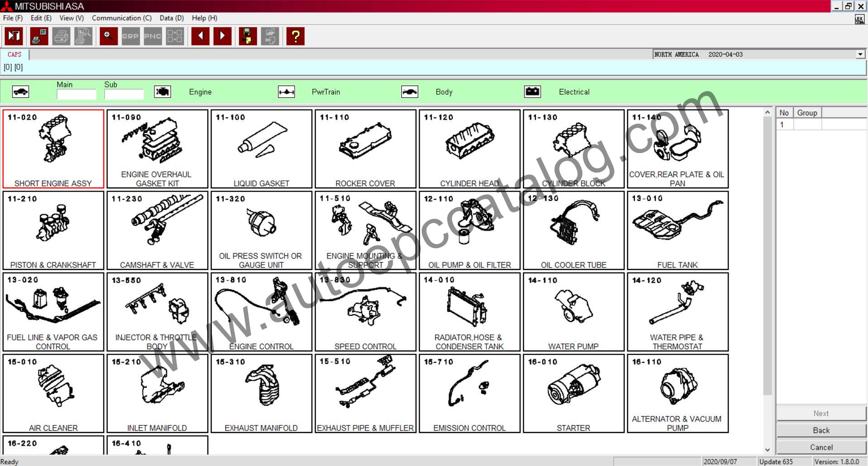Select the Electrical category icon
This screenshot has width=868, height=466.
[532, 92]
